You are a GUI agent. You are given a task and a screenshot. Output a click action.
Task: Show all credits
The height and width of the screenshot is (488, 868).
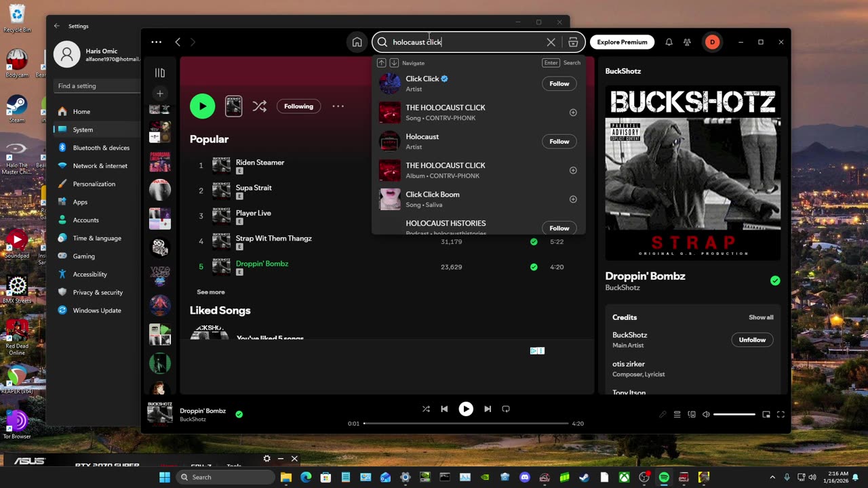point(761,317)
